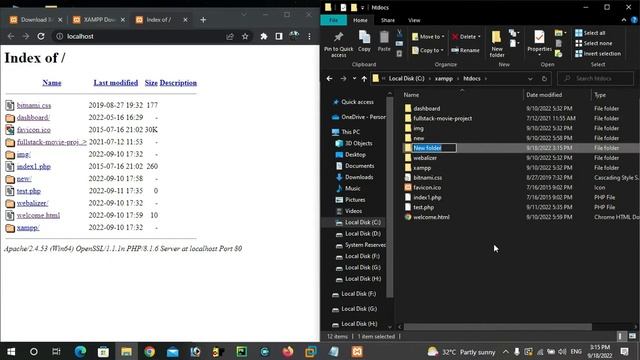Open the xampp/ directory link
The width and height of the screenshot is (640, 360).
click(28, 228)
